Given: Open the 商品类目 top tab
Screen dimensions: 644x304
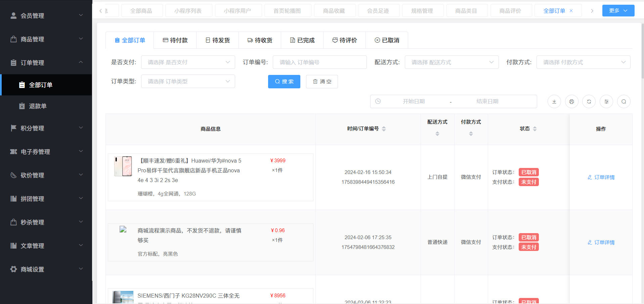Looking at the screenshot, I should [x=467, y=11].
